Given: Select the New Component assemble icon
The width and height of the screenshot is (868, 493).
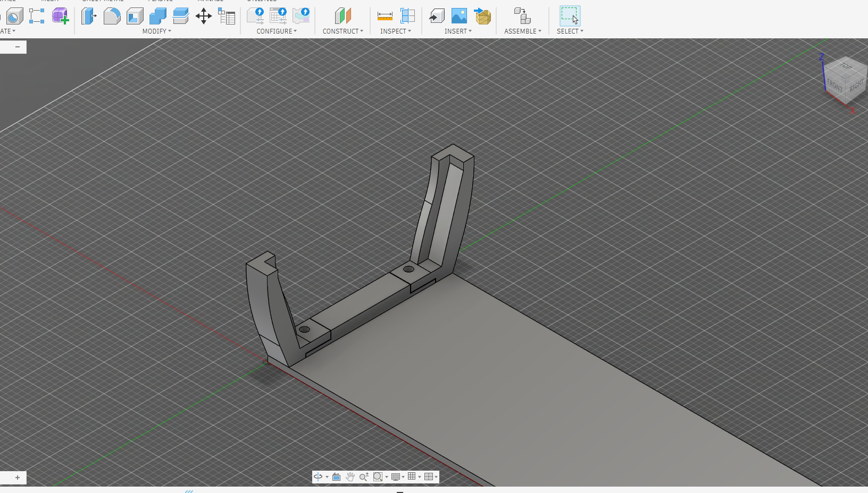Looking at the screenshot, I should pyautogui.click(x=522, y=16).
